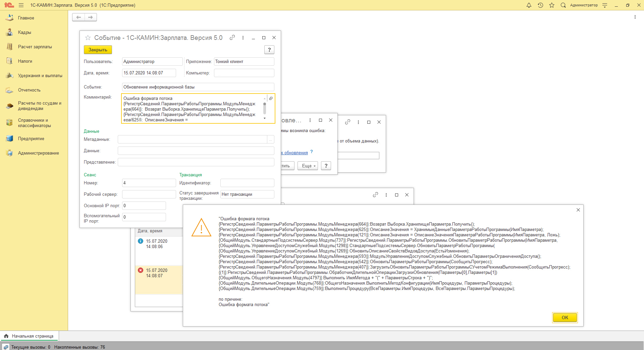Open comment text in separate window icon
The width and height of the screenshot is (644, 350).
tap(271, 98)
